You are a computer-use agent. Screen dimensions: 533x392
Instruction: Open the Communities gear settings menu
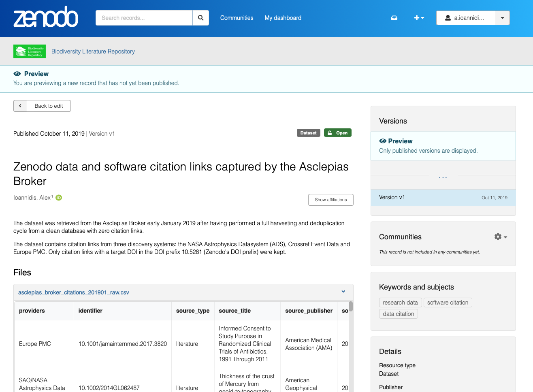click(500, 237)
